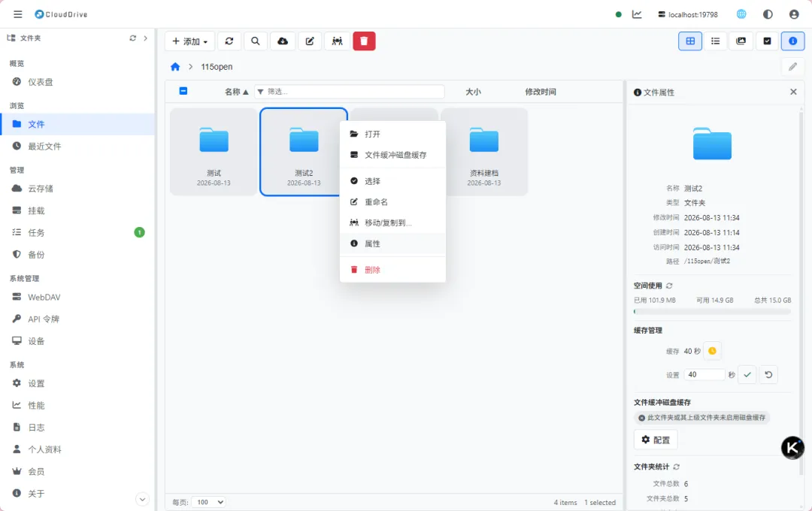Open 备份 in the sidebar
The image size is (812, 511).
click(77, 255)
